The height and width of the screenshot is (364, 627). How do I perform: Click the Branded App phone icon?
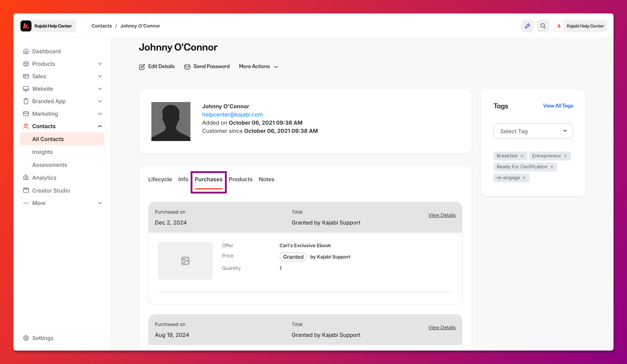tap(26, 101)
